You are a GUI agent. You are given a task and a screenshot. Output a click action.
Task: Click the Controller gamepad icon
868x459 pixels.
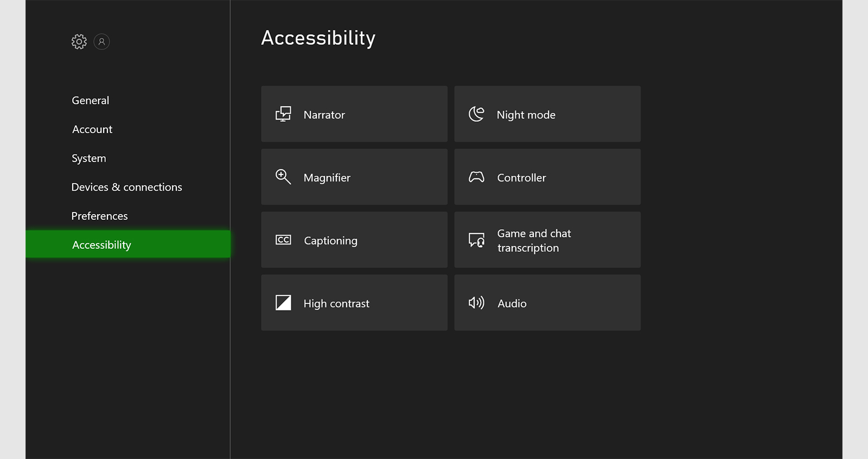[476, 177]
